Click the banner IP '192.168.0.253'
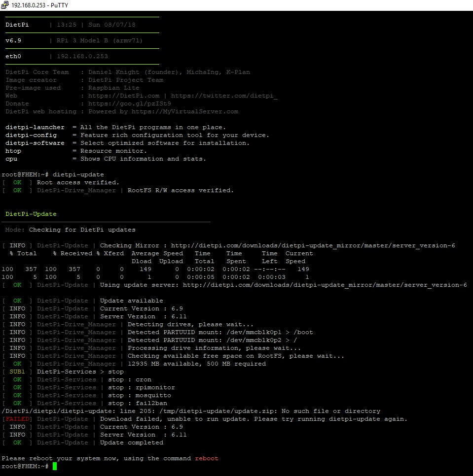 pyautogui.click(x=82, y=57)
